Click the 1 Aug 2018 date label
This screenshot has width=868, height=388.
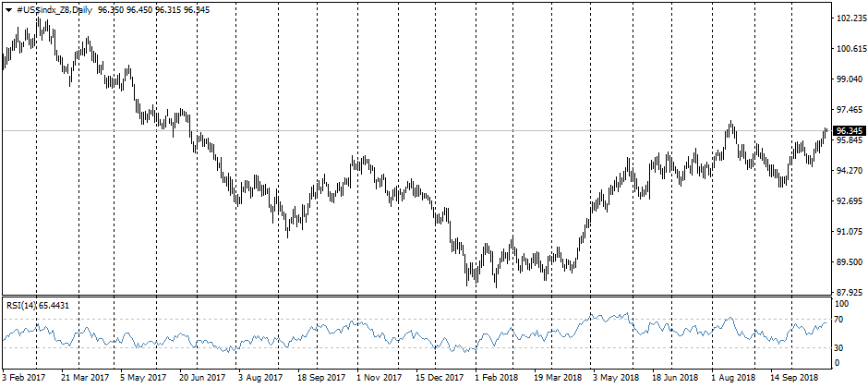(x=733, y=378)
